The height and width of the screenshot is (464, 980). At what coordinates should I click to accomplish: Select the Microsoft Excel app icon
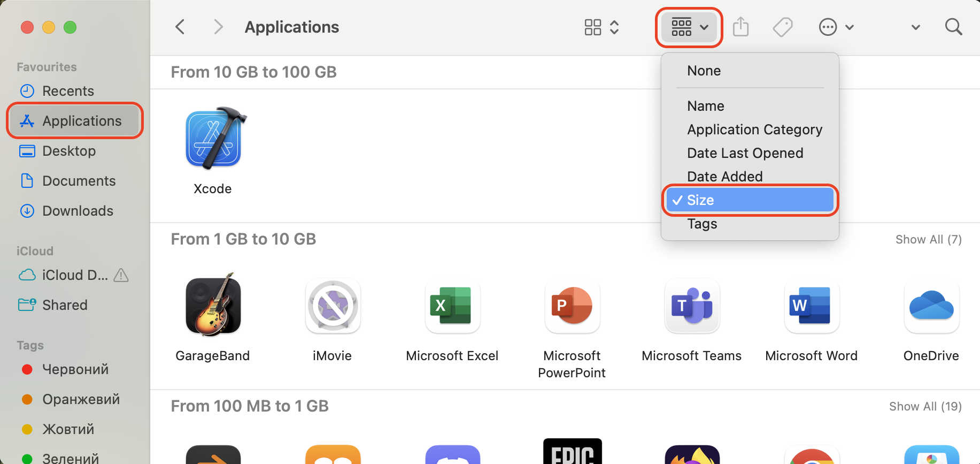pos(452,306)
